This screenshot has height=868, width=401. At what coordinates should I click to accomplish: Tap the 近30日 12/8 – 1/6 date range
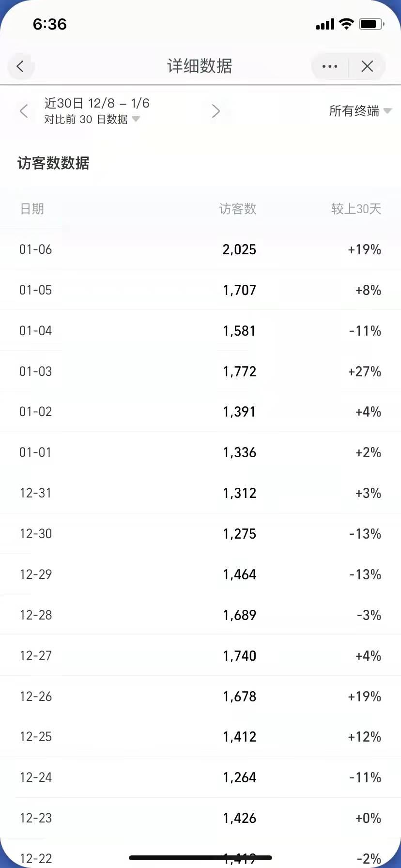click(x=97, y=103)
